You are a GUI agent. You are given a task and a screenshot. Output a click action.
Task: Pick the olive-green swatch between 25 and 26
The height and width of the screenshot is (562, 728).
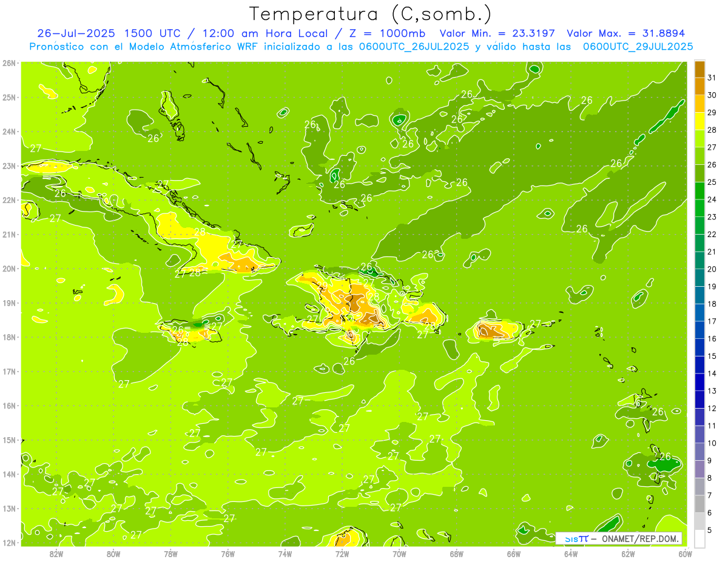coord(699,174)
